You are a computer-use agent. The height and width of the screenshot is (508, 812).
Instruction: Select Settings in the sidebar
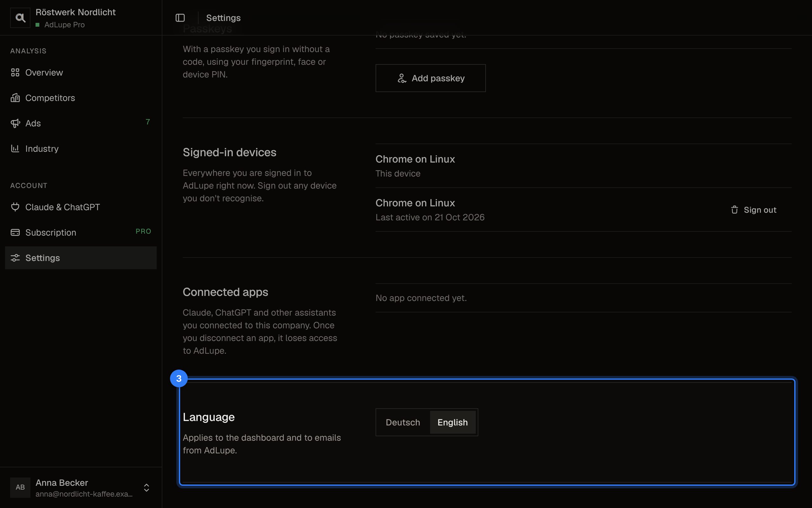(81, 258)
